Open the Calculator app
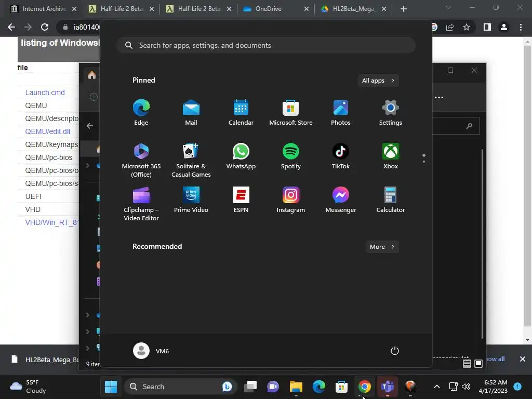532x399 pixels. (391, 200)
